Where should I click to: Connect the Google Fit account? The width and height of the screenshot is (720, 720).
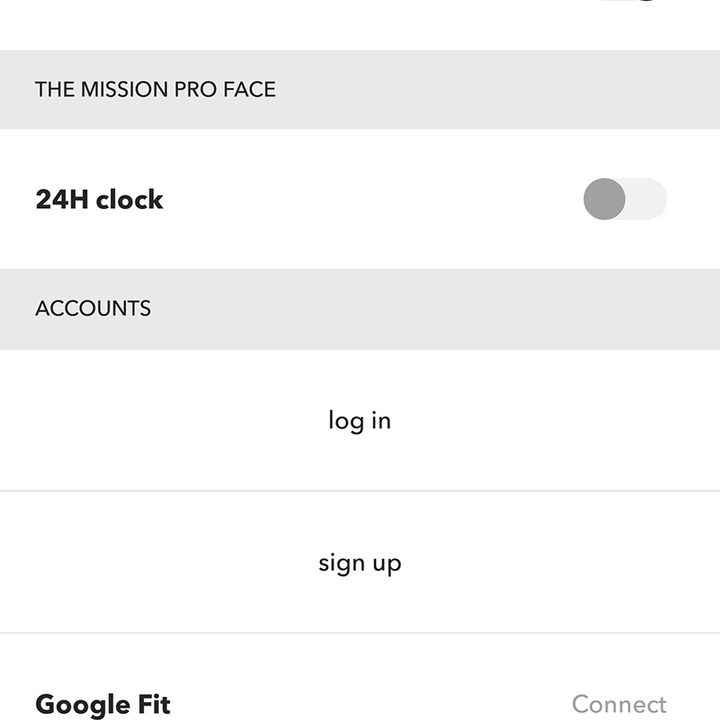click(x=619, y=704)
